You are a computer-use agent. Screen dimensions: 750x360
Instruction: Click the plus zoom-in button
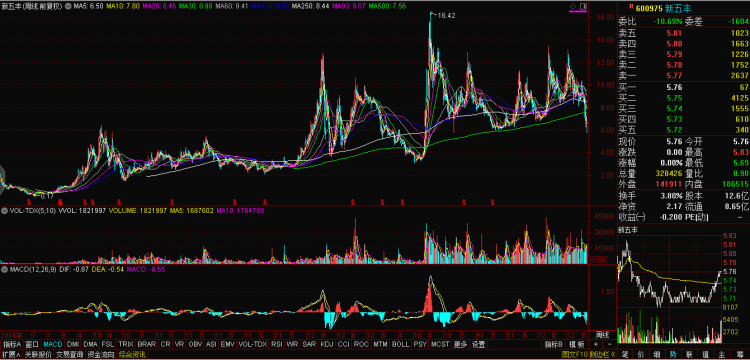[596, 344]
